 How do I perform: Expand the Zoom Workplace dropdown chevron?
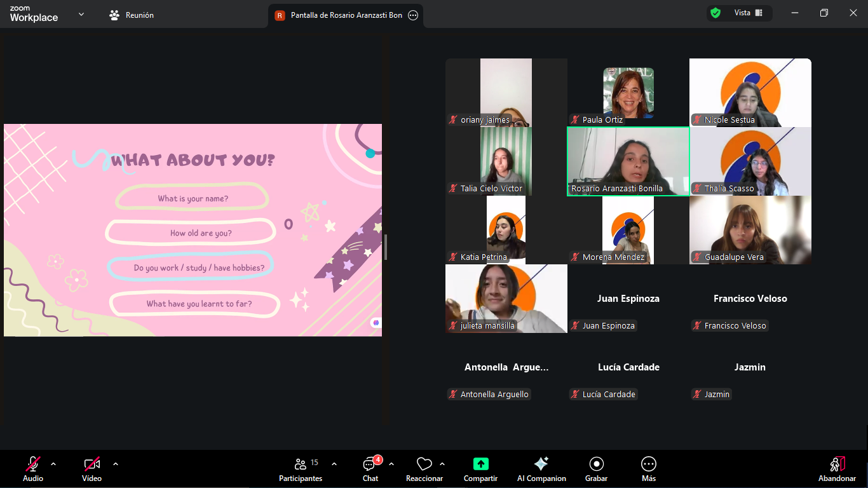[x=81, y=14]
